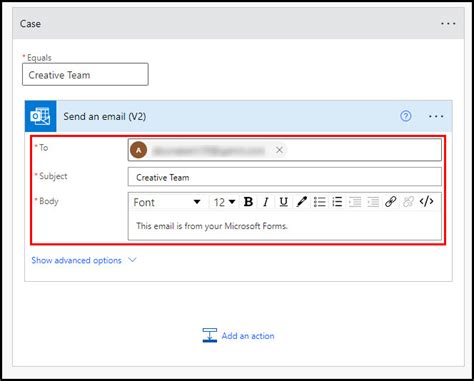Open the text highlight color pen tool
Screen dimensions: 474x381
(x=301, y=202)
